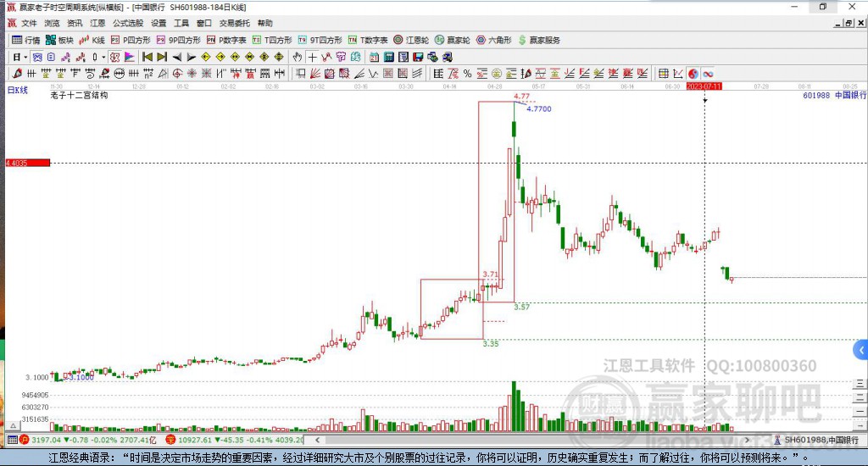Minimize the inner child window
The width and height of the screenshot is (868, 466).
tap(838, 23)
